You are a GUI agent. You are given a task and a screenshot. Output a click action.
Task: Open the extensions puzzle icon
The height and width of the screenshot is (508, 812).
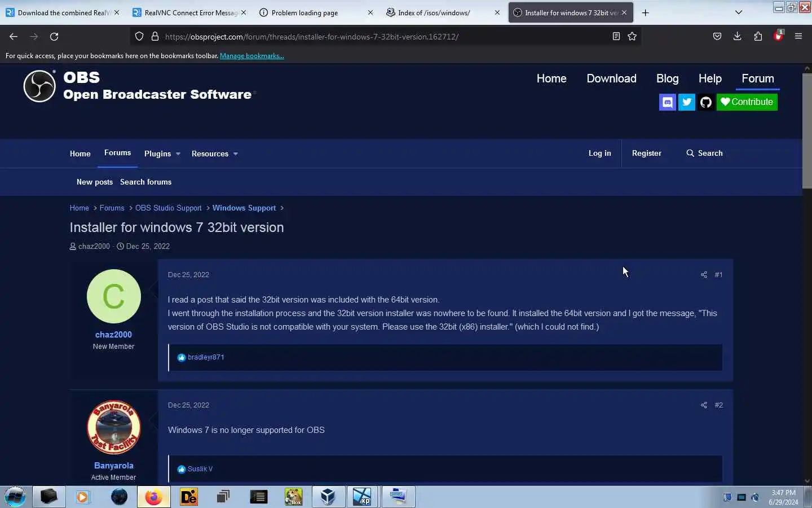[x=758, y=36]
